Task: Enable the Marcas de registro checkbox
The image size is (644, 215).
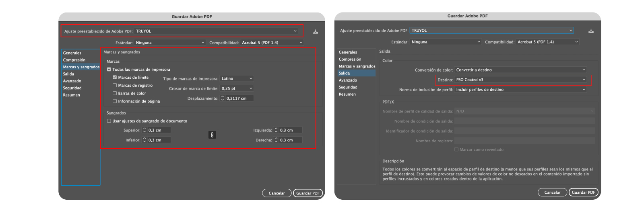Action: coord(115,86)
